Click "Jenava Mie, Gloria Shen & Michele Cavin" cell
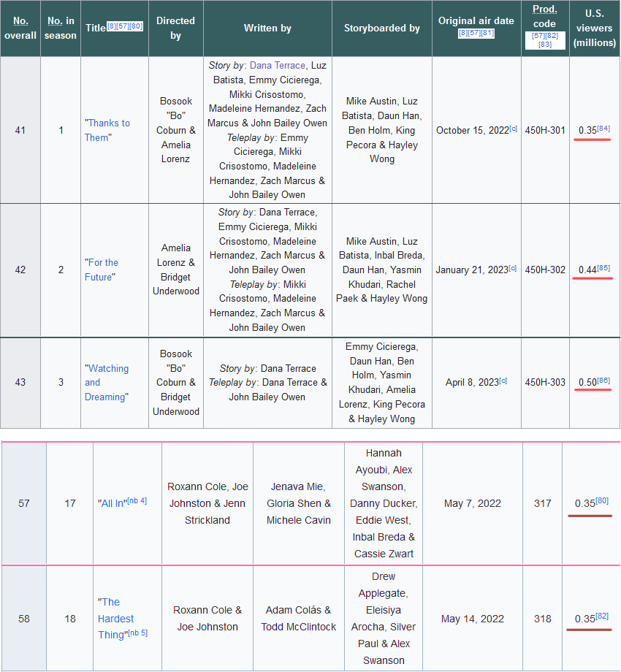621x672 pixels. pyautogui.click(x=299, y=503)
